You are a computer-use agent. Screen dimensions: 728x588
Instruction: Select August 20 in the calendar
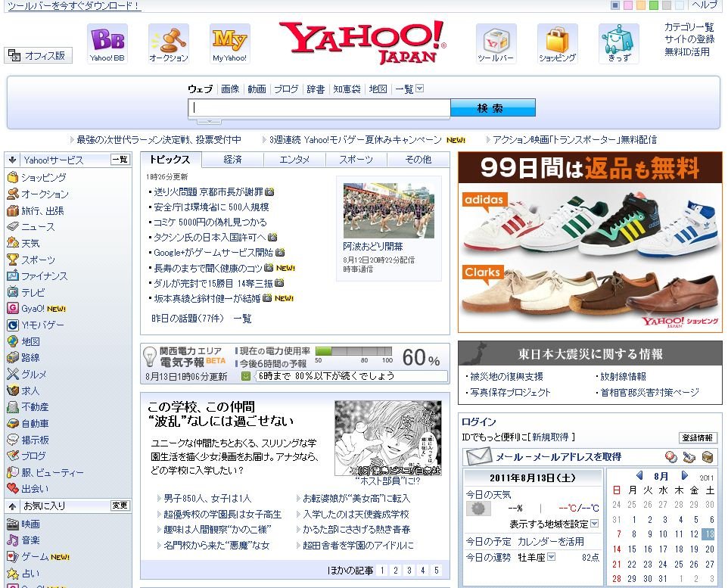coord(709,549)
